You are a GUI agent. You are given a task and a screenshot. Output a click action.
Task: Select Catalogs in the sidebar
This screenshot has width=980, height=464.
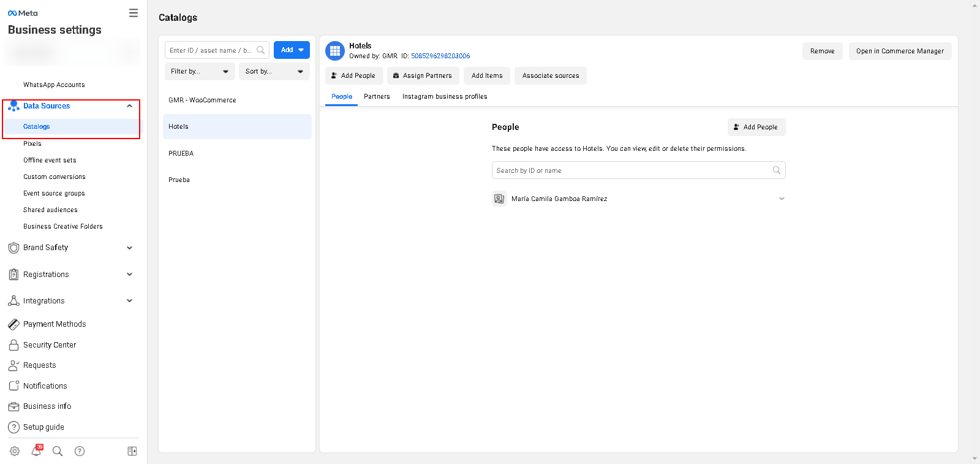pyautogui.click(x=36, y=127)
